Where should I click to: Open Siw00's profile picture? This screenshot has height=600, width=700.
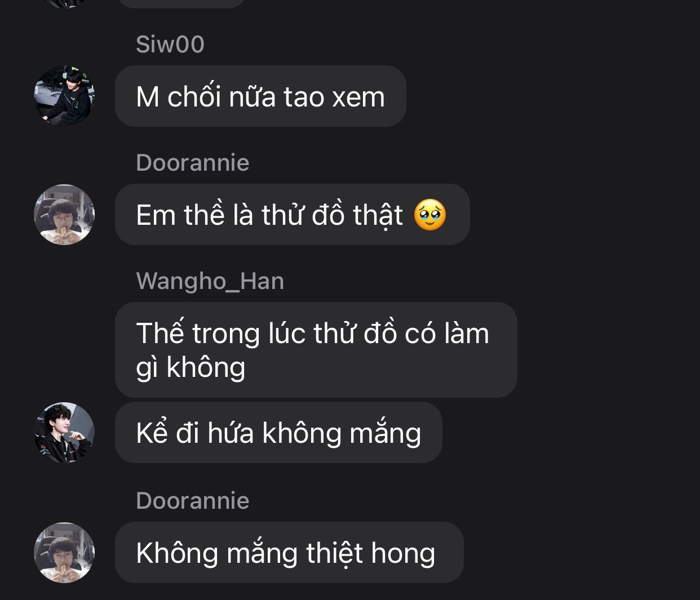(64, 96)
